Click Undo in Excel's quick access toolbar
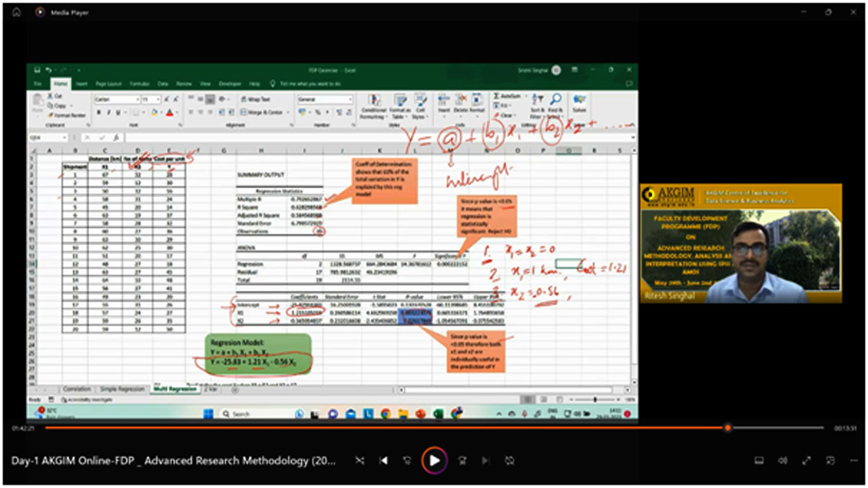This screenshot has width=868, height=488. coord(48,70)
